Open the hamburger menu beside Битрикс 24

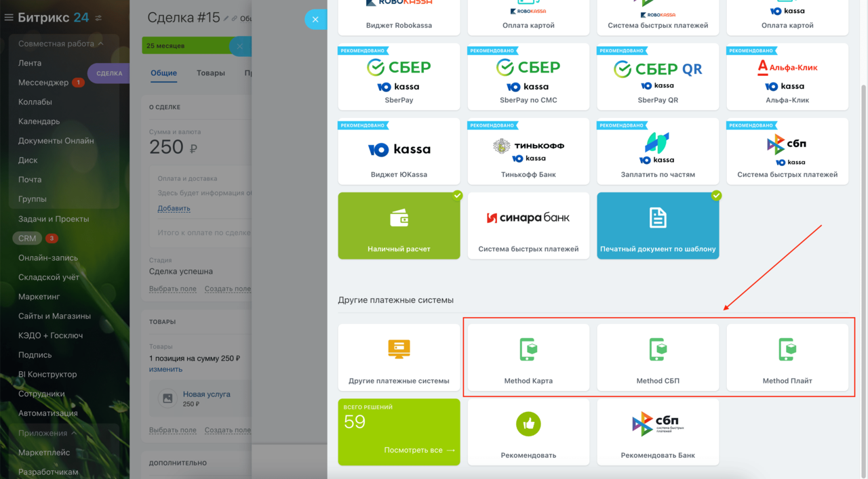coord(9,18)
